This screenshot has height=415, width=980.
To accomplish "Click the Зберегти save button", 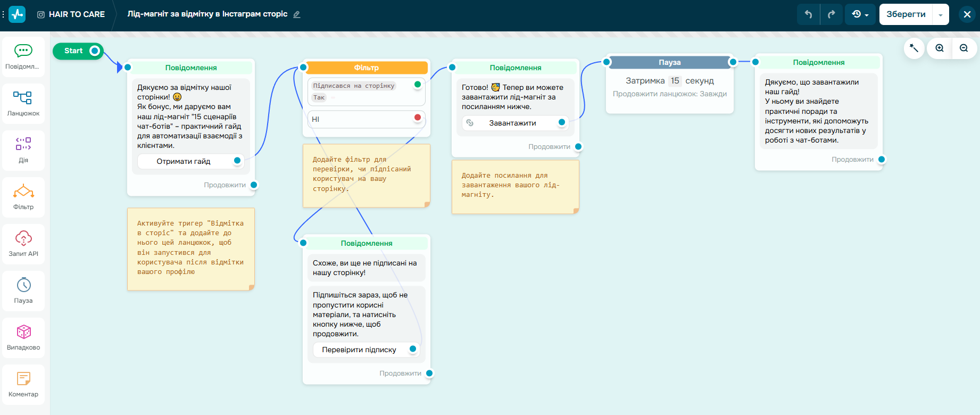I will [906, 14].
